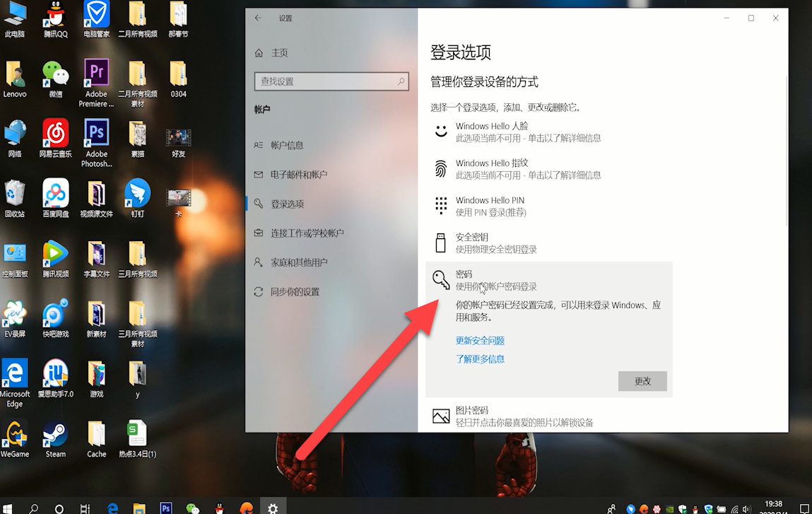Click the 安全密钥 security key icon
812x514 pixels.
click(440, 243)
